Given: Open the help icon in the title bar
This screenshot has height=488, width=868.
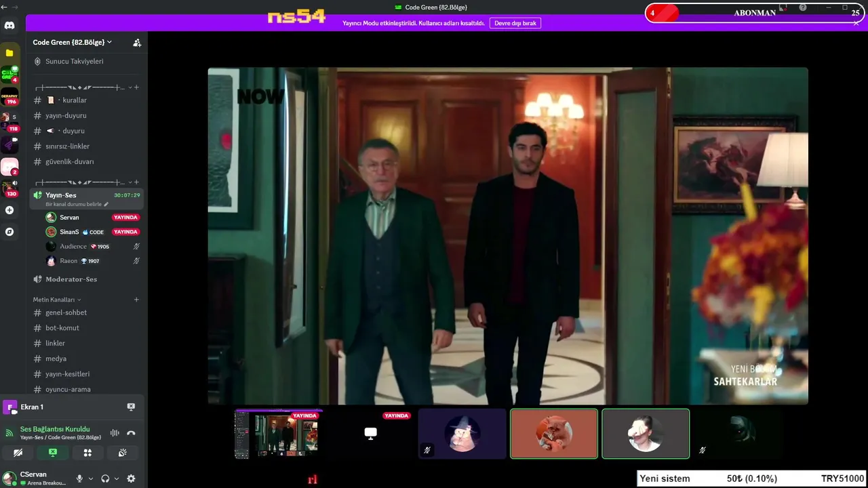Looking at the screenshot, I should (803, 7).
